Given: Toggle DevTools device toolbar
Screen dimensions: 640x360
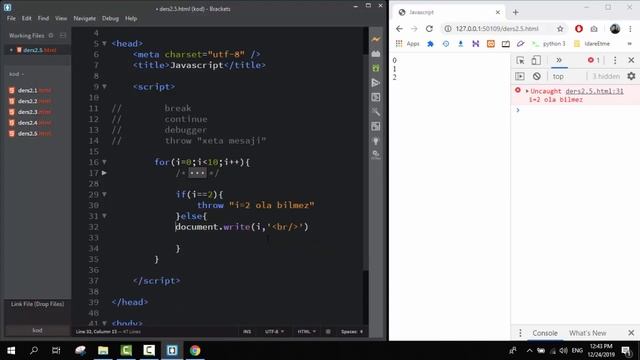Looking at the screenshot, I should 536,60.
